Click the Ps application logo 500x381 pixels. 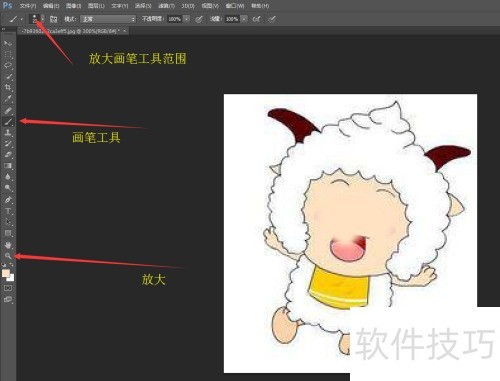coord(7,5)
